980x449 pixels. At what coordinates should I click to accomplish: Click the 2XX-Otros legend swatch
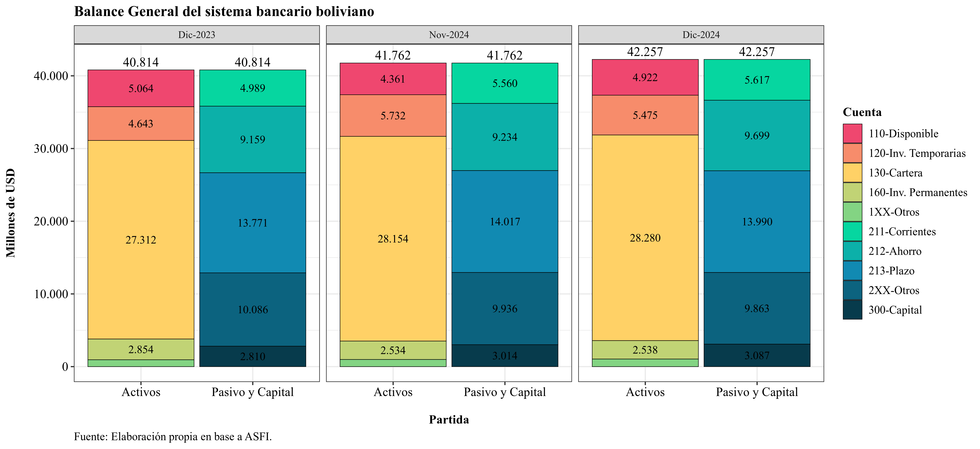click(x=852, y=290)
